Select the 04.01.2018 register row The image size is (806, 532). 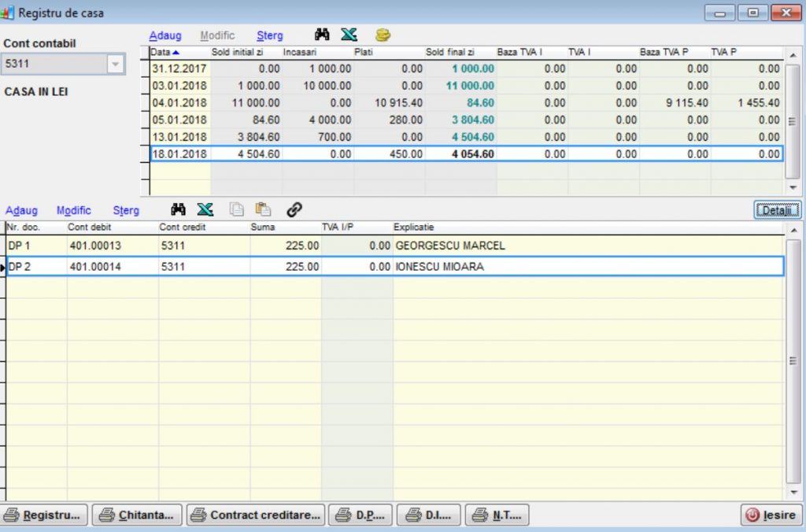tap(179, 103)
